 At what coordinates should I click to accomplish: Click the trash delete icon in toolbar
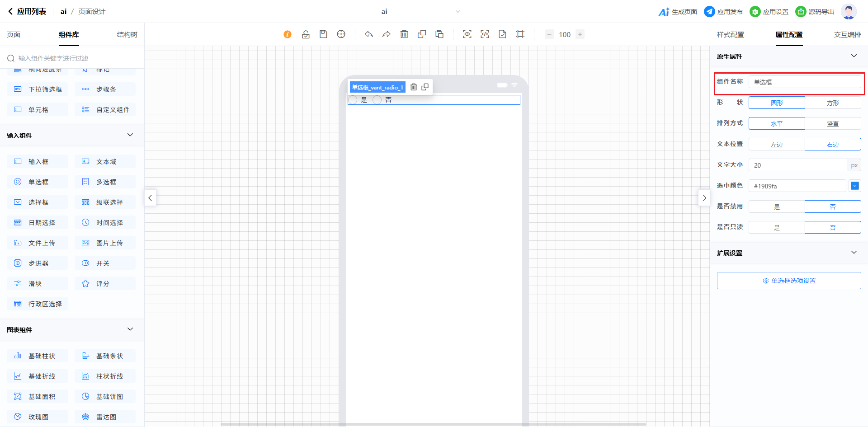click(404, 34)
